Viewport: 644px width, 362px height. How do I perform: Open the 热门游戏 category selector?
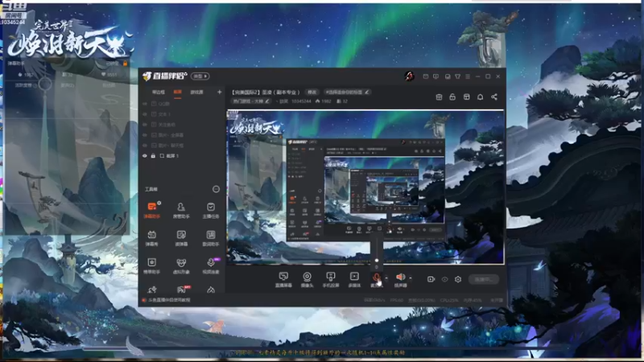coord(251,101)
